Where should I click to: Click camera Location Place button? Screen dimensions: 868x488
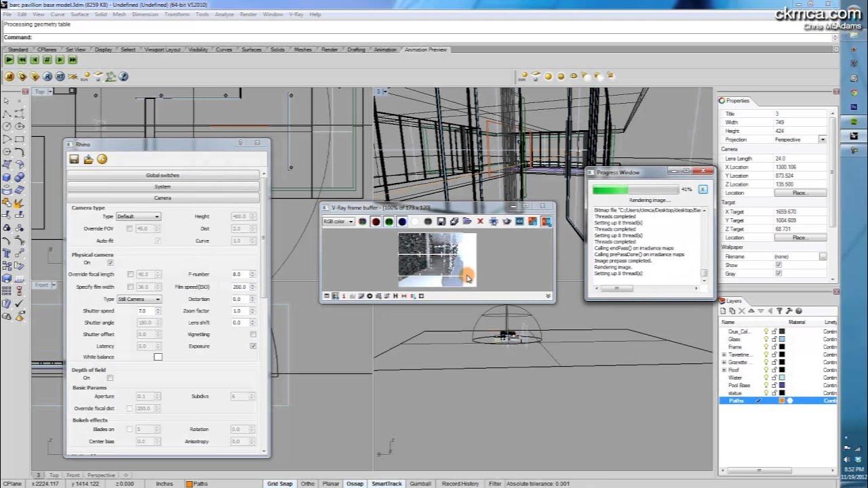(800, 193)
